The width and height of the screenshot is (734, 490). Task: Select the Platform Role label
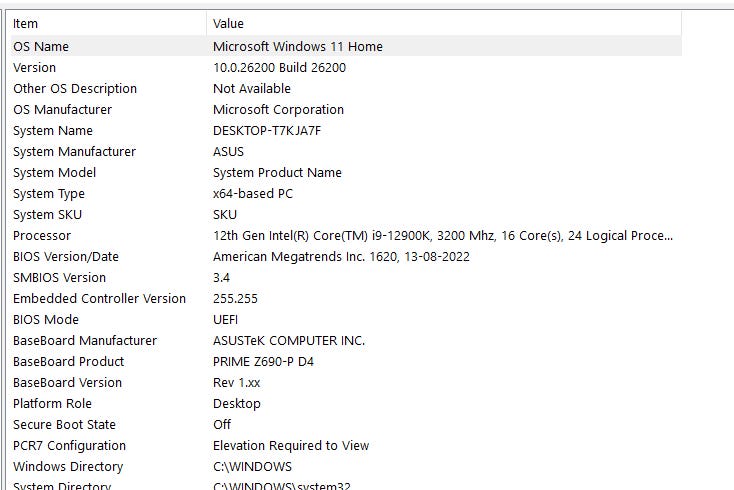click(52, 403)
